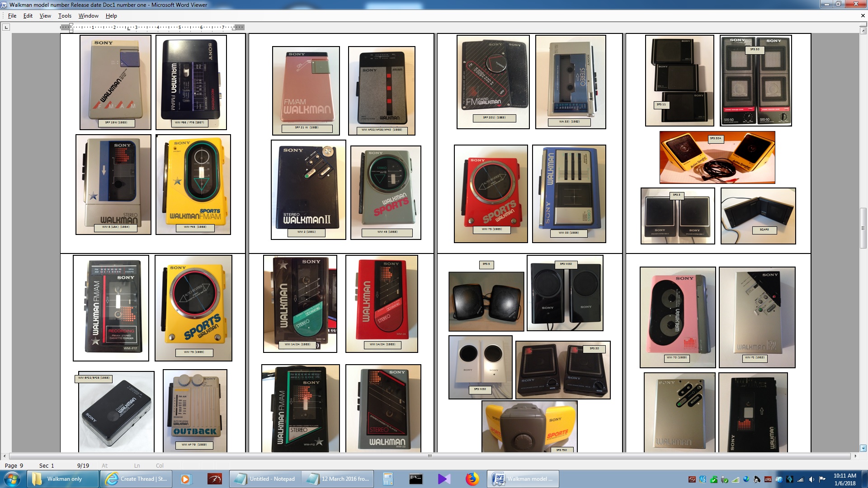Viewport: 868px width, 488px height.
Task: Click the horizontal scrollbar left arrow
Action: coord(5,456)
